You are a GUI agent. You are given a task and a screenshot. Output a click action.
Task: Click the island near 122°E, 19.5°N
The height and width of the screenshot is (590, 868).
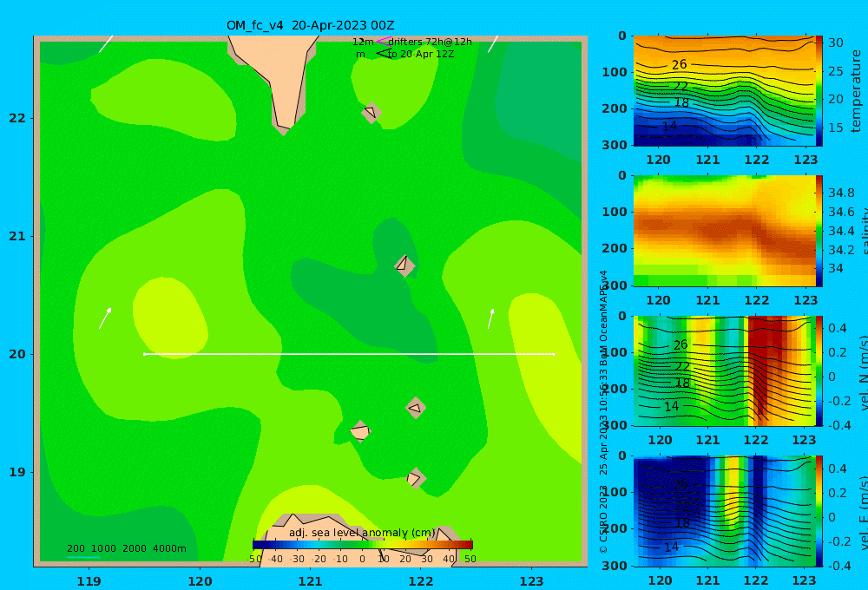tap(416, 408)
